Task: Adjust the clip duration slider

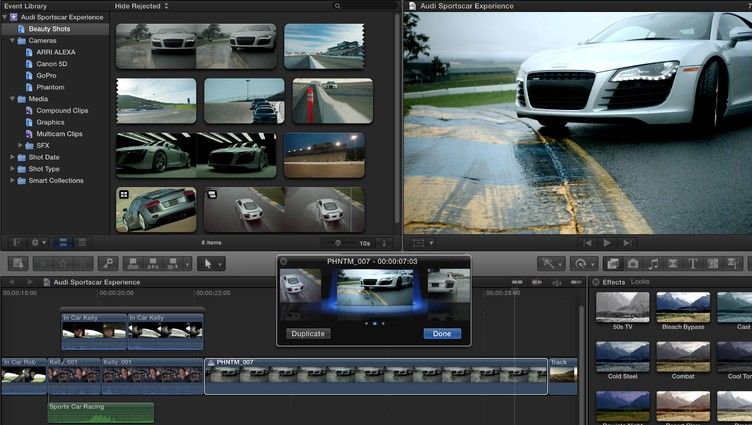Action: (339, 243)
